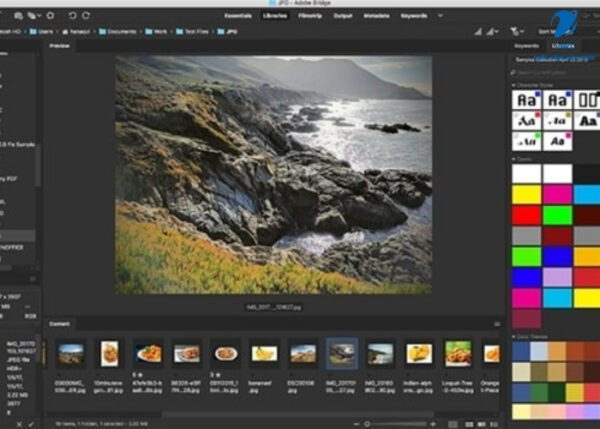Screen dimensions: 600x429
Task: Toggle the lock thumbnail grid button
Action: point(453,424)
